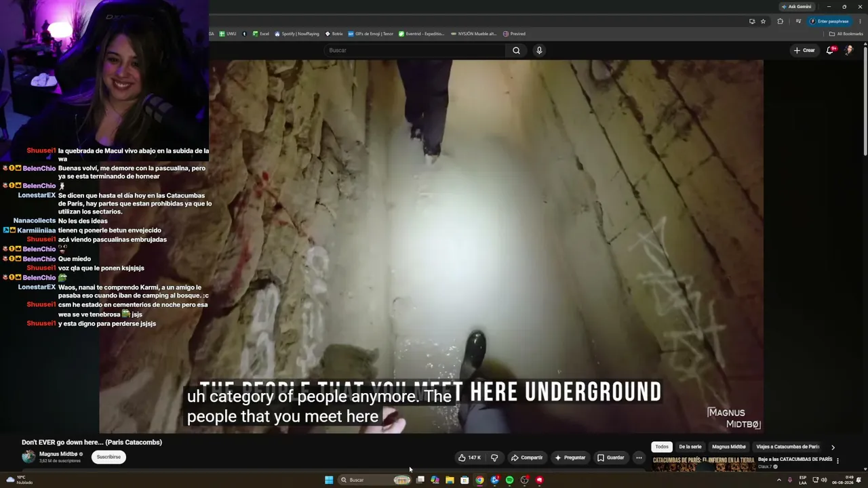Screen dimensions: 868x488
Task: Save video with the Guardar button
Action: (x=611, y=457)
